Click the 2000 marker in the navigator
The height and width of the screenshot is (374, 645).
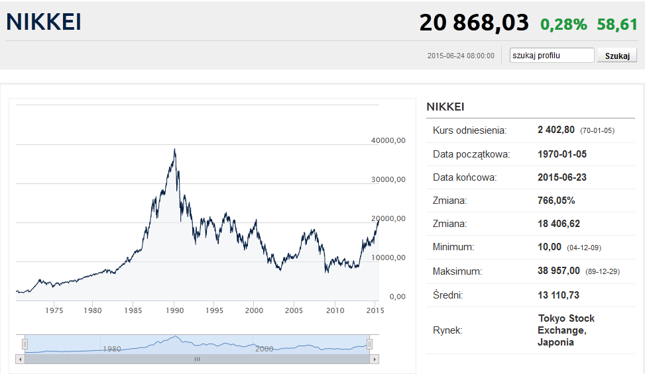pyautogui.click(x=264, y=349)
